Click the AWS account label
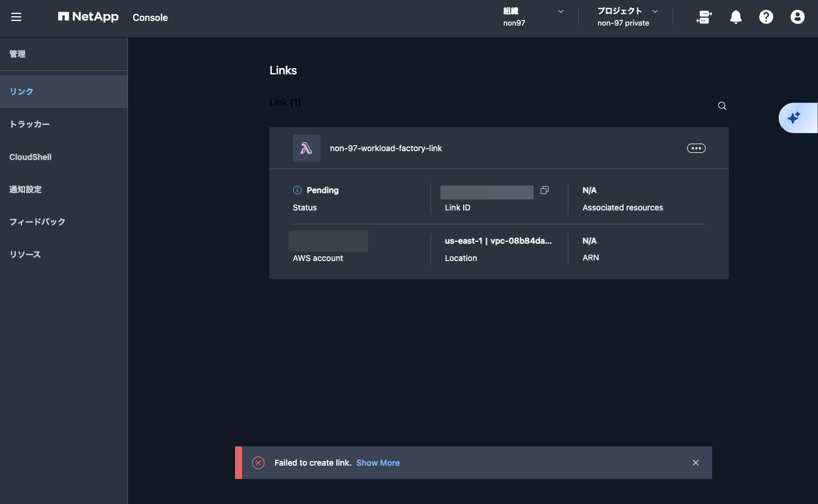Image resolution: width=818 pixels, height=504 pixels. (318, 258)
